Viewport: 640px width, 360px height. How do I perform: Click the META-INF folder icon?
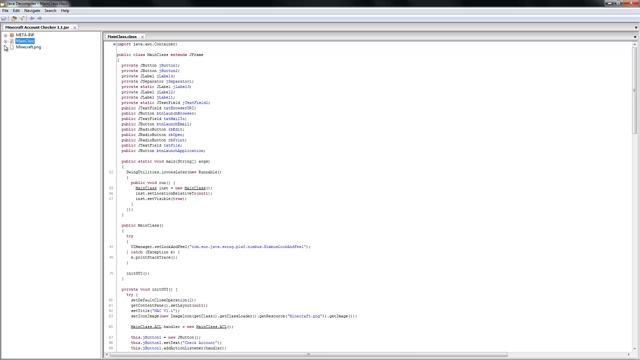point(12,35)
